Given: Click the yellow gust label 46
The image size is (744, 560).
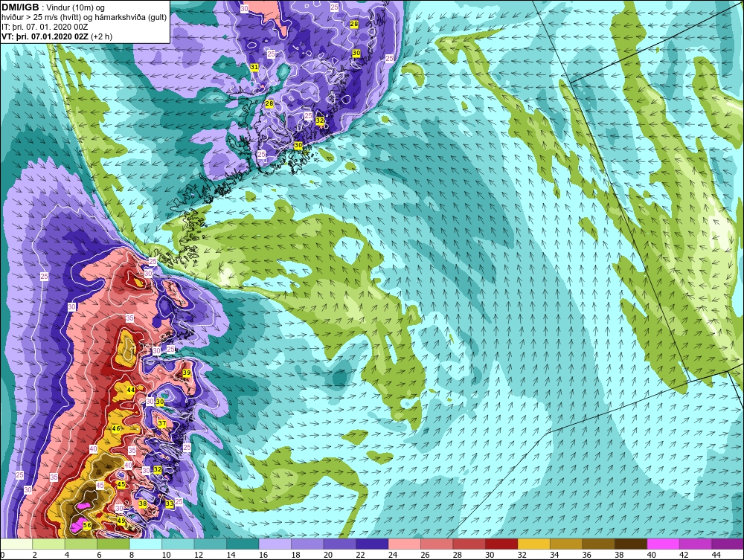Looking at the screenshot, I should (x=116, y=428).
